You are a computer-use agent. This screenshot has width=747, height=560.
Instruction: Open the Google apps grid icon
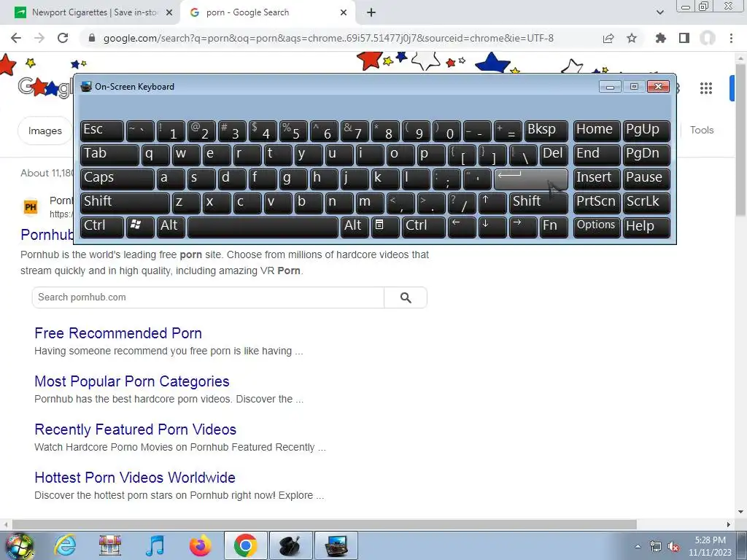coord(706,88)
